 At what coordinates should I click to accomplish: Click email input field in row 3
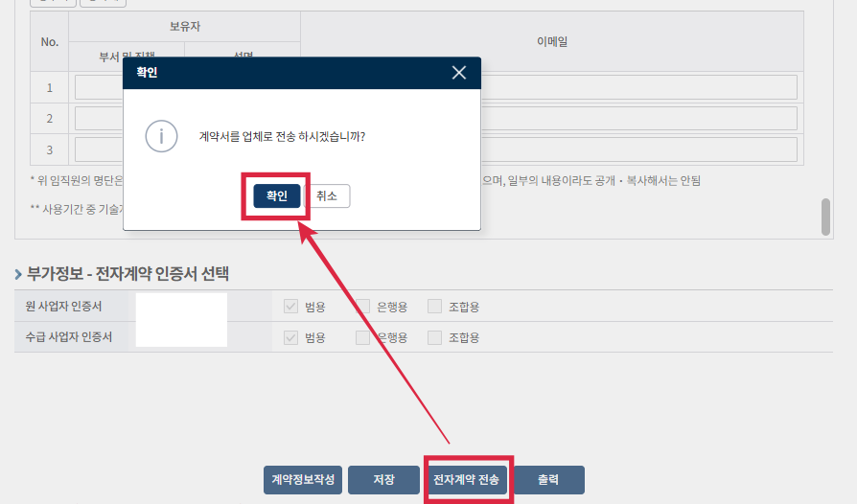tap(639, 149)
